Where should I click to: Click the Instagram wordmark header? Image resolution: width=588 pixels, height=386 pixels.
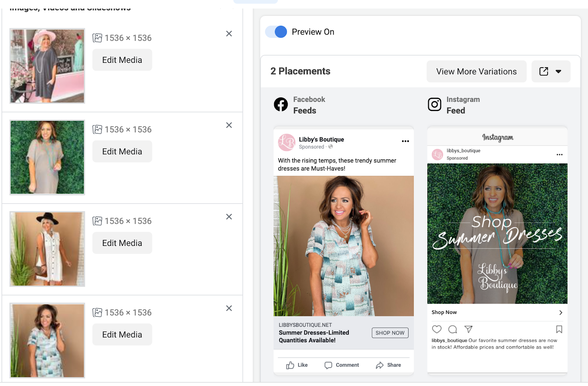[x=498, y=137]
